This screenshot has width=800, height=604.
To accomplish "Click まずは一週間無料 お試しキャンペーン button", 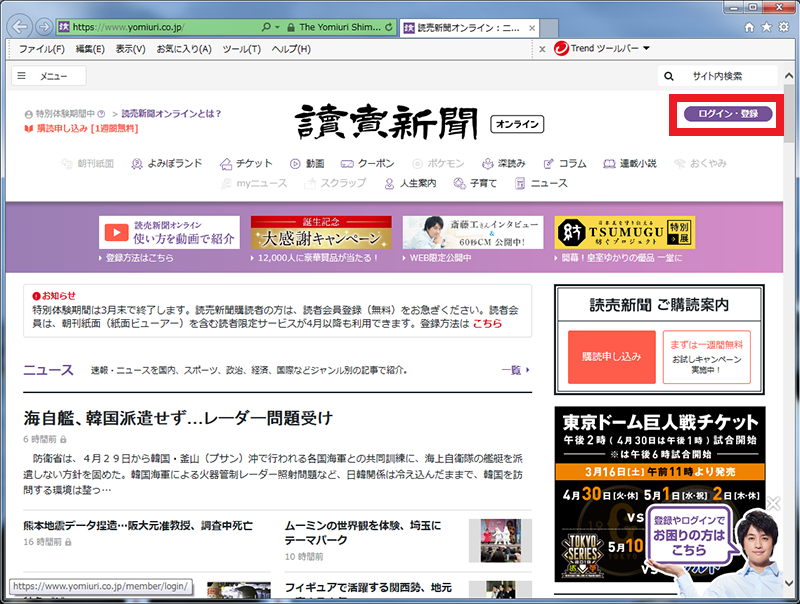I will (707, 357).
